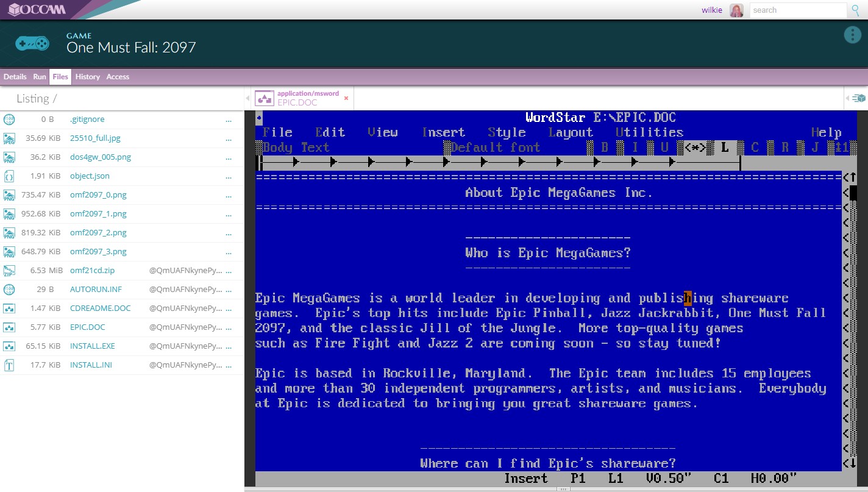Click the OCCAM logo
Screen dimensions: 868x492
(x=37, y=10)
